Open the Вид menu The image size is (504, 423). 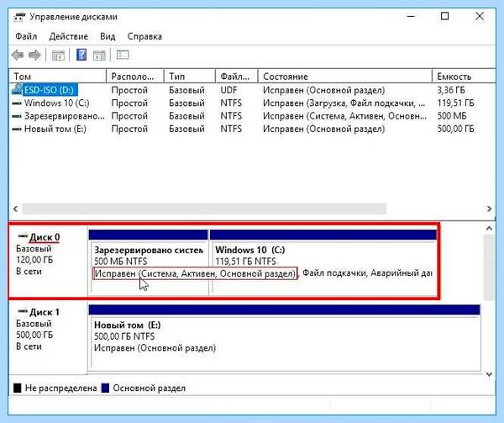(x=108, y=36)
